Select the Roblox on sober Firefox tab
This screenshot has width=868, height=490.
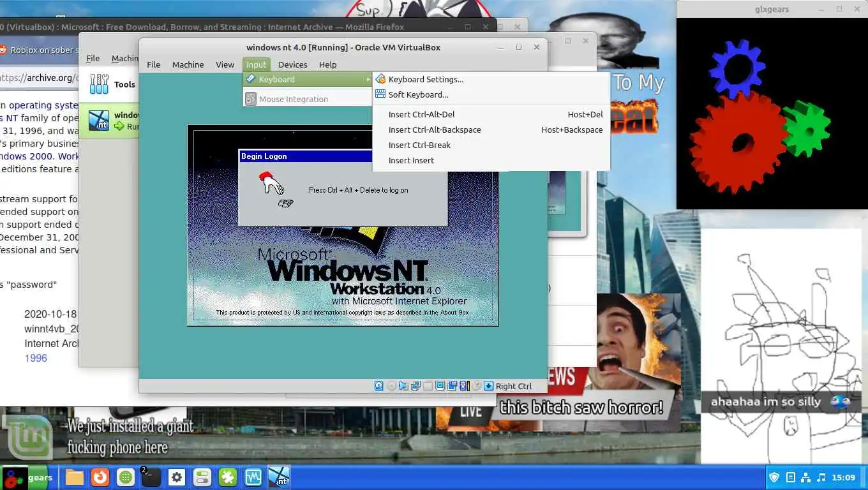pyautogui.click(x=38, y=50)
